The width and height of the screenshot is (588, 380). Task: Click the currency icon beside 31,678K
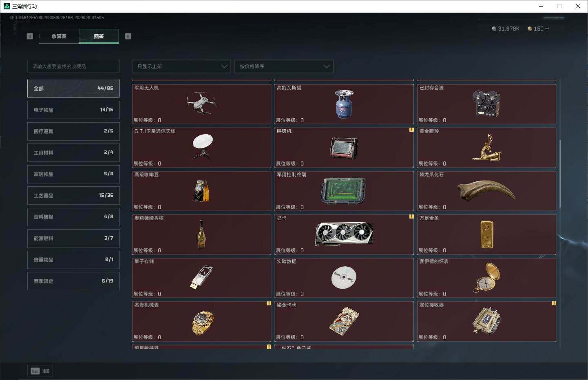(494, 29)
